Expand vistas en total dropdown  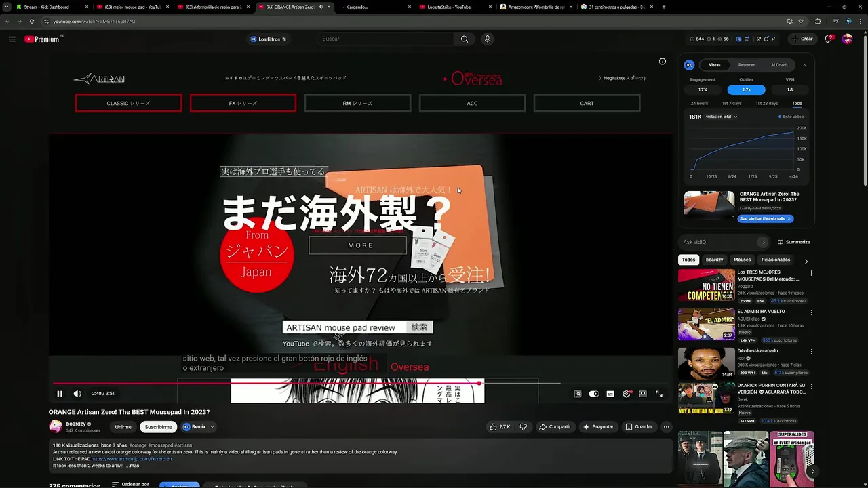[721, 117]
